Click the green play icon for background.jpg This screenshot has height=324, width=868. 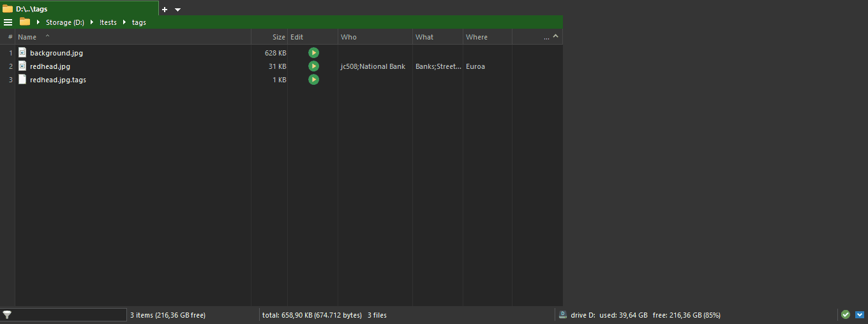(x=313, y=53)
